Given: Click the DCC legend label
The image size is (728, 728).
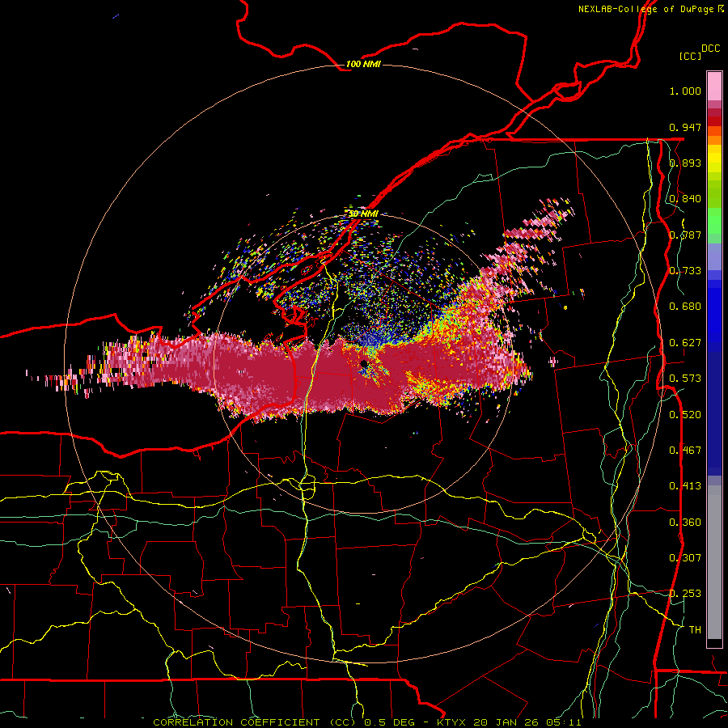Looking at the screenshot, I should pyautogui.click(x=710, y=49).
